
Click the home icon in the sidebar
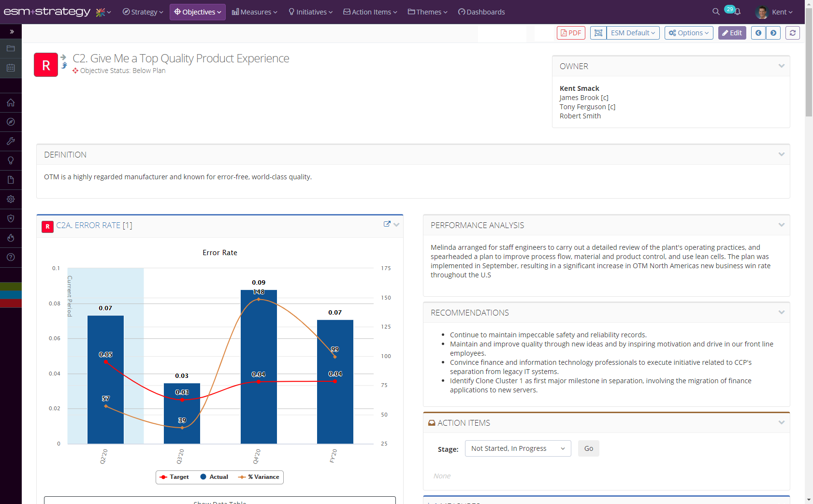click(11, 102)
